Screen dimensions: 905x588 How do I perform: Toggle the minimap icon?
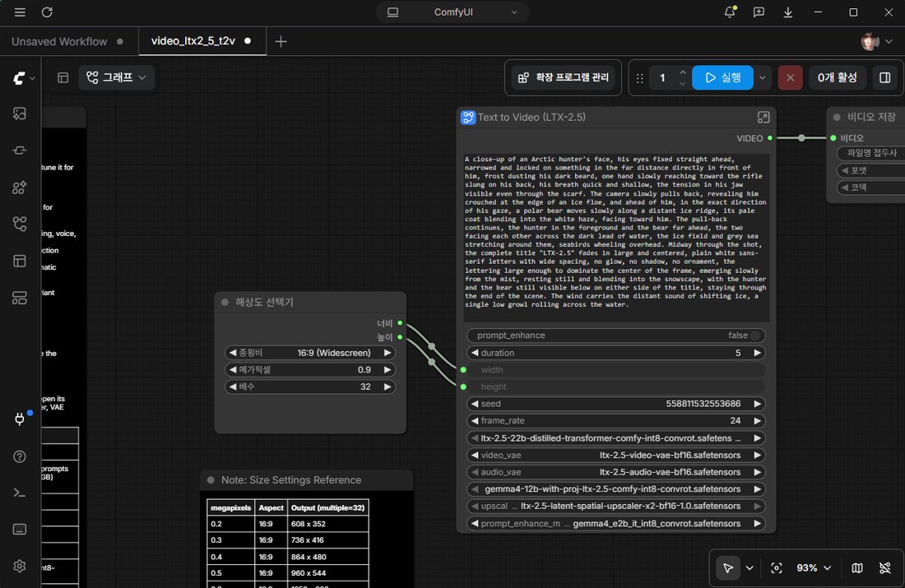(857, 568)
